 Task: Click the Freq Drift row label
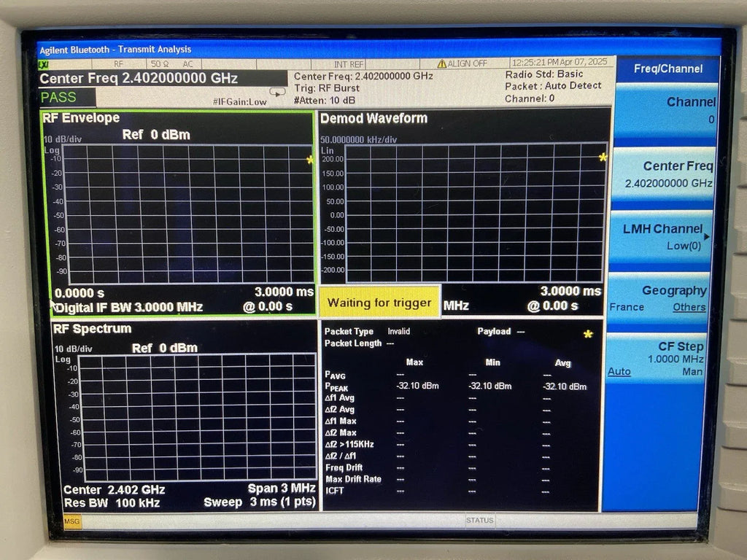click(344, 467)
